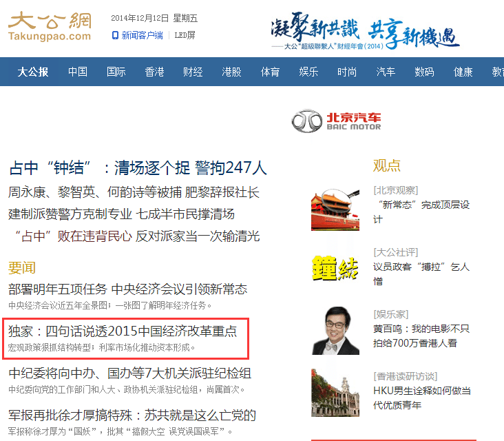504x441 pixels.
Task: Open the 财经 navigation tab
Action: point(193,72)
